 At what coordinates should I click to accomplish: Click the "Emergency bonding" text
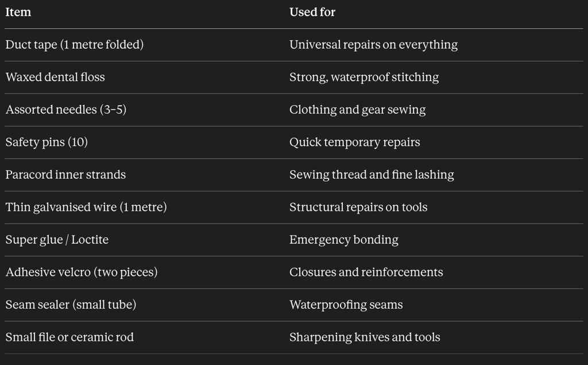[x=343, y=240]
